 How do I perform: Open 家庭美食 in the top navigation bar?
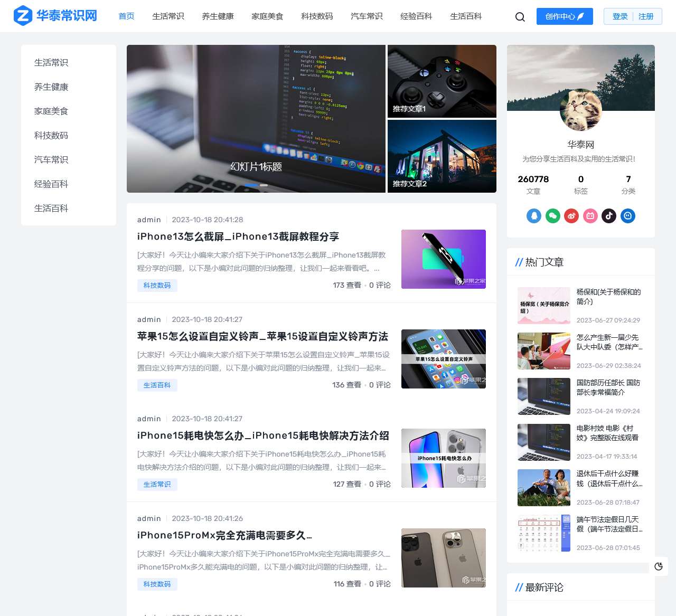267,16
